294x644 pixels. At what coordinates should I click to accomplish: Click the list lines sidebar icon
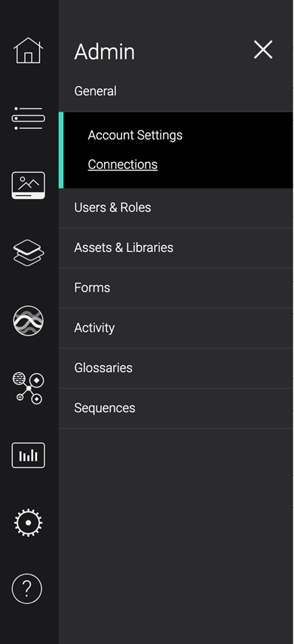tap(29, 118)
